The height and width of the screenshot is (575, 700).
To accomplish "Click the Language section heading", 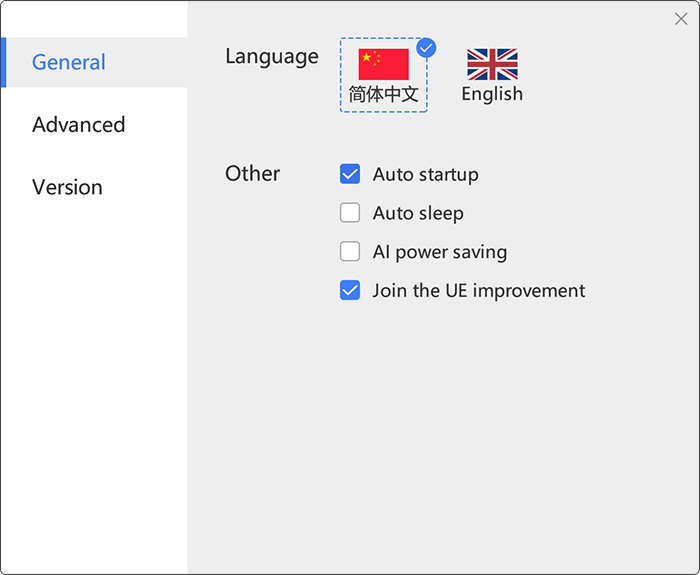I will 272,57.
